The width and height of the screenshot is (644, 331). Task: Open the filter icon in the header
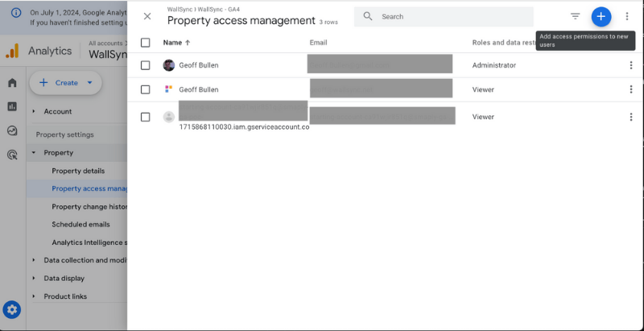(575, 16)
